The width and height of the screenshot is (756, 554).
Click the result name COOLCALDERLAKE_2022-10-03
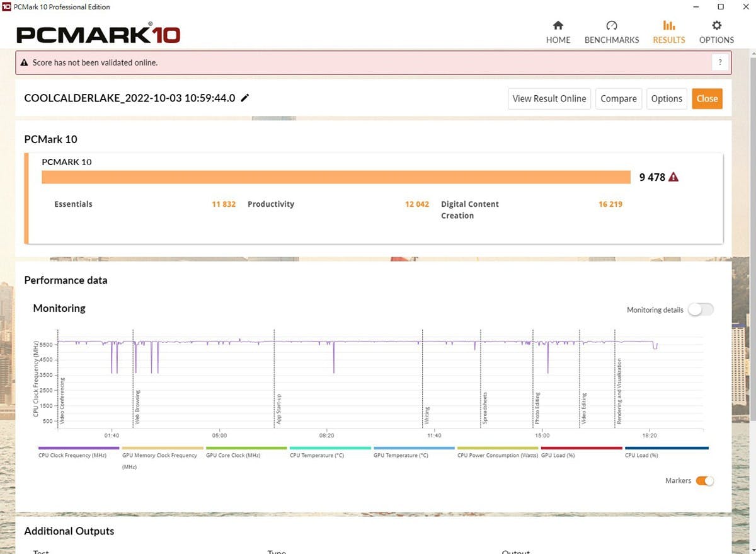(130, 98)
